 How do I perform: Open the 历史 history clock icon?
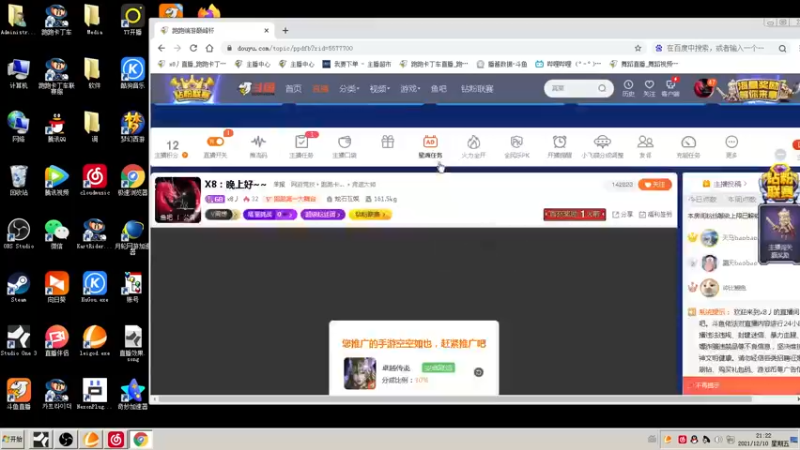point(628,88)
